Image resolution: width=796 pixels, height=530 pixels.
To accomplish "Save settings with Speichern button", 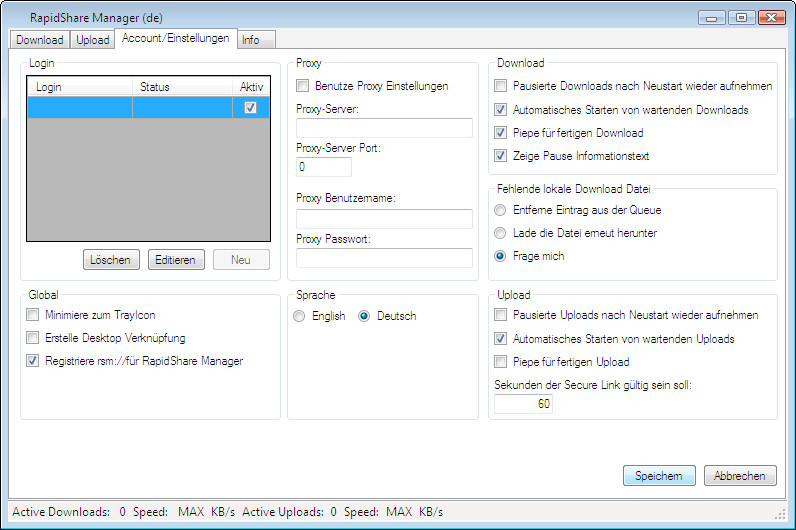I will (x=659, y=476).
